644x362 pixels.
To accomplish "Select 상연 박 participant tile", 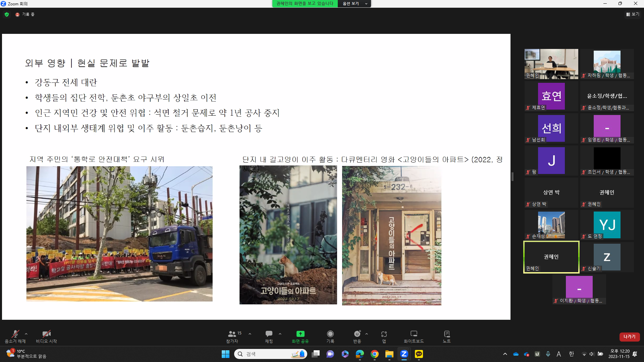I will coord(551,193).
